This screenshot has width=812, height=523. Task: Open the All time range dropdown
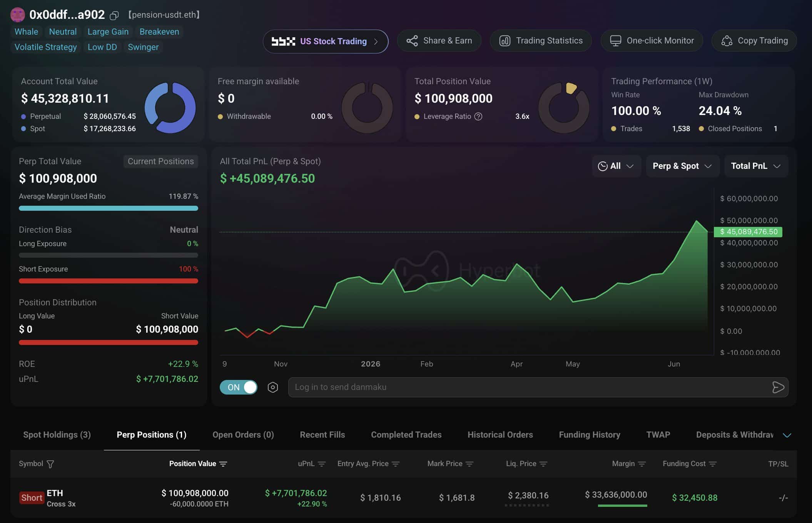[x=617, y=166]
